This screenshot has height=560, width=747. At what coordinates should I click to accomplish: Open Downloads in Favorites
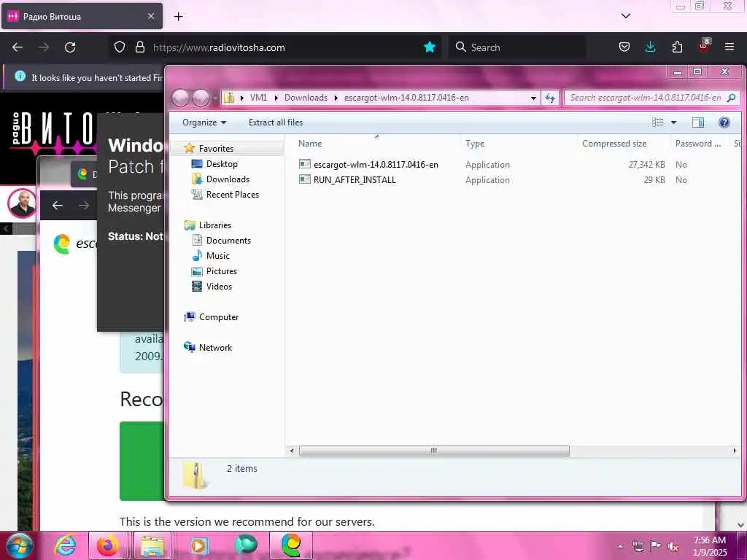(x=228, y=179)
